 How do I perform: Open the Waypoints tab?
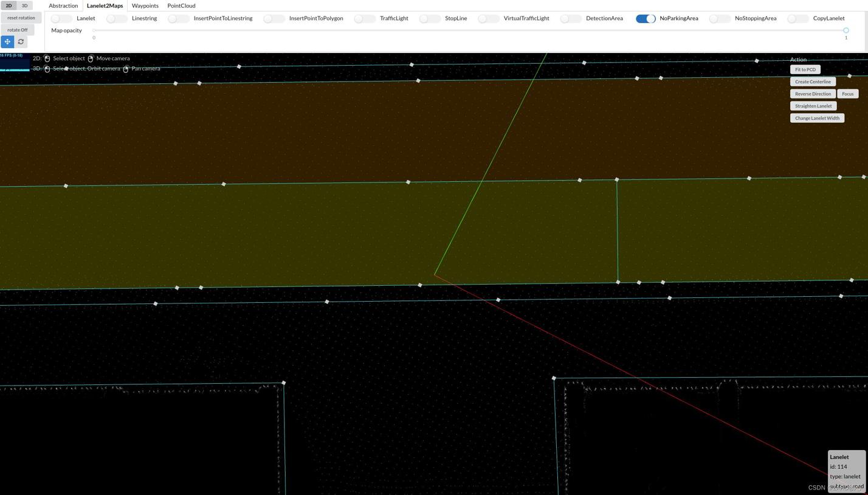145,5
